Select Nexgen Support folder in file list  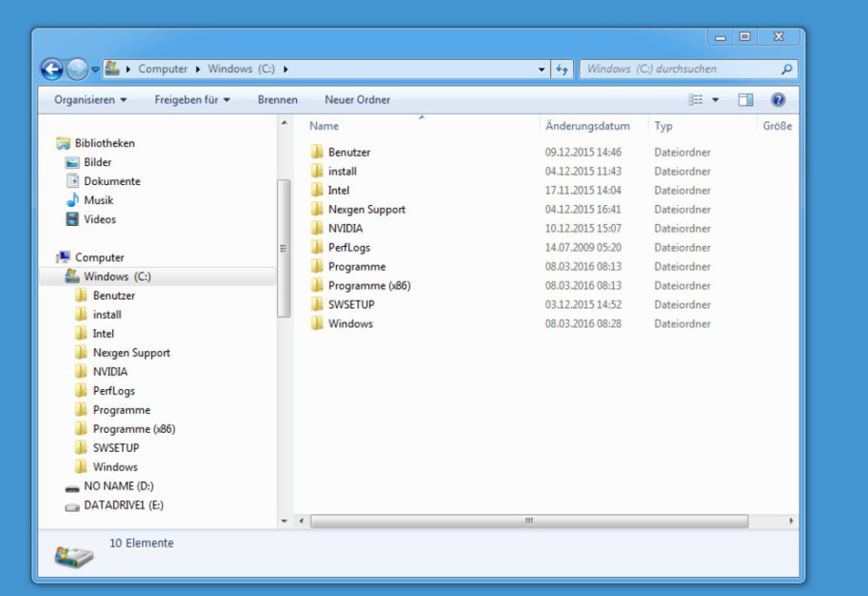[358, 210]
